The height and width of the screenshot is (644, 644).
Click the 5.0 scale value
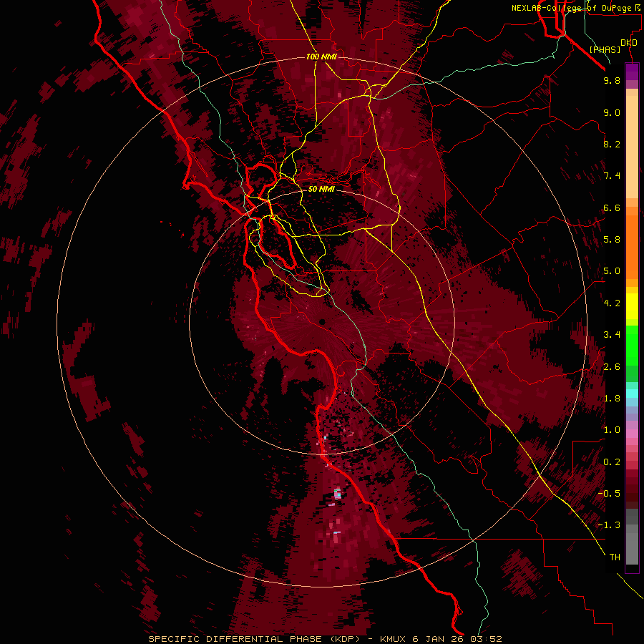(612, 271)
